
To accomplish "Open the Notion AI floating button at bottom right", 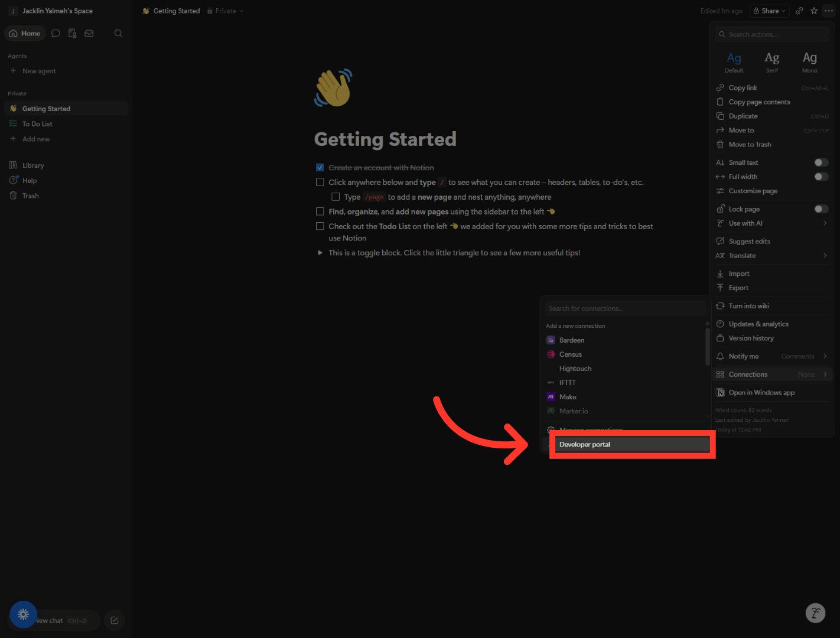I will click(815, 613).
